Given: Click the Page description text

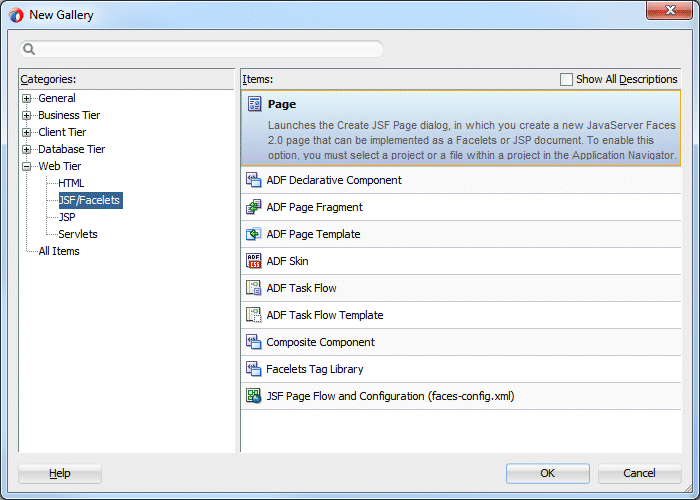Looking at the screenshot, I should point(472,140).
